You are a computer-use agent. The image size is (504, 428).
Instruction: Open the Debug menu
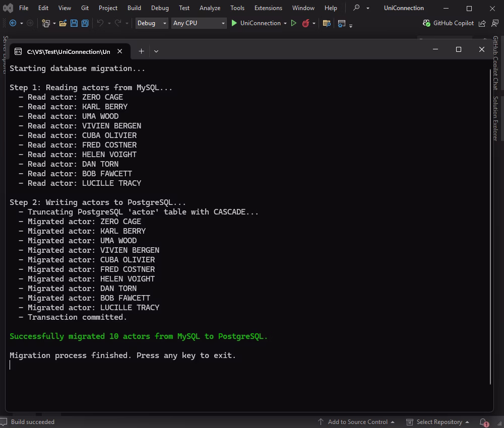[x=160, y=8]
